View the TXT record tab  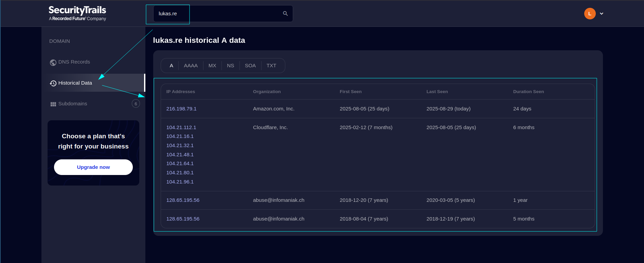271,66
